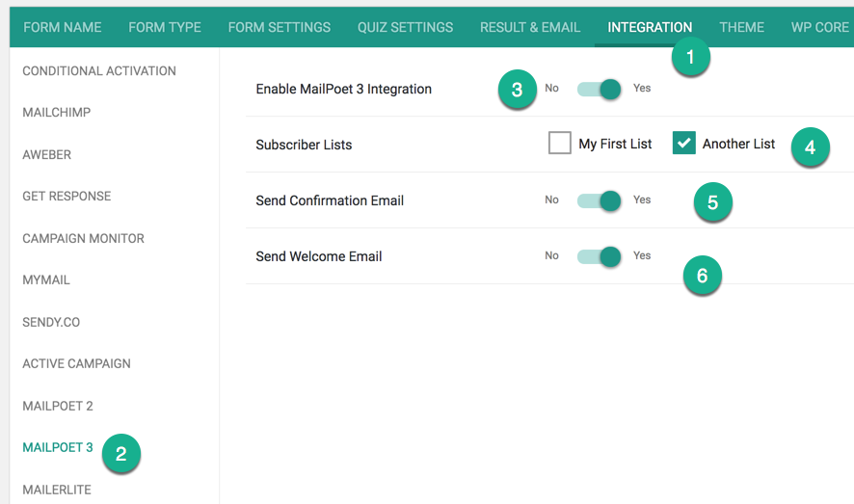The image size is (854, 504).
Task: Select Mailchimp in the sidebar
Action: coord(57,113)
